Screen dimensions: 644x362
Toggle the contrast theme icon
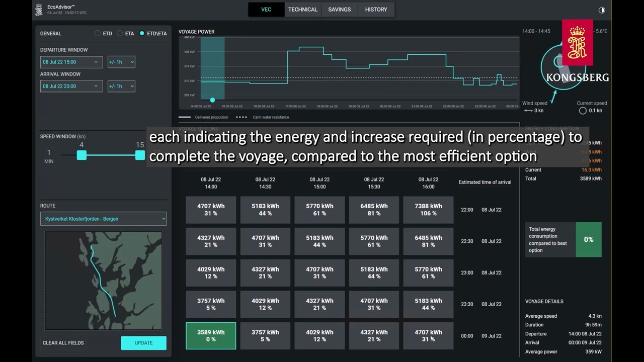pos(602,10)
